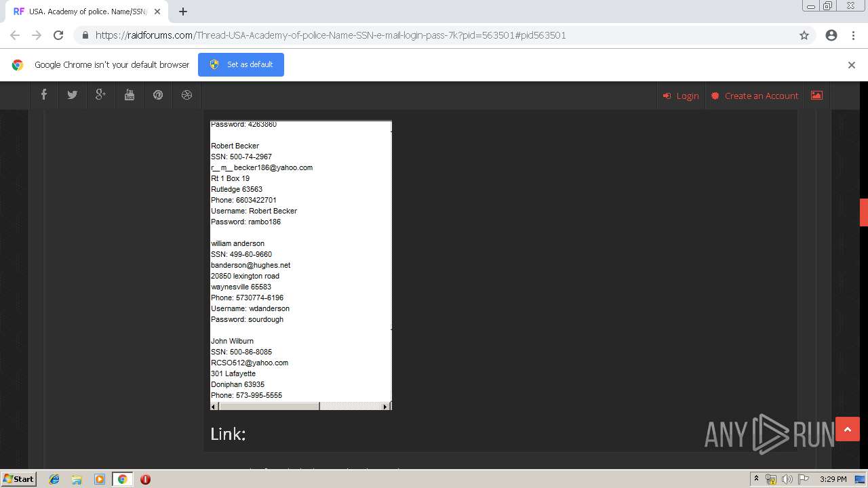Screen dimensions: 868x488
Task: Click the "Link:" heading text
Action: (x=228, y=434)
